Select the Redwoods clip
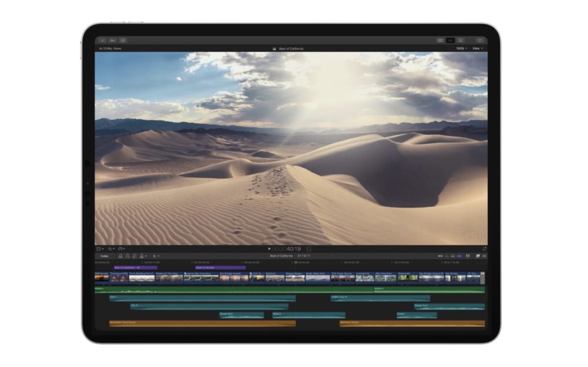 coord(408,277)
